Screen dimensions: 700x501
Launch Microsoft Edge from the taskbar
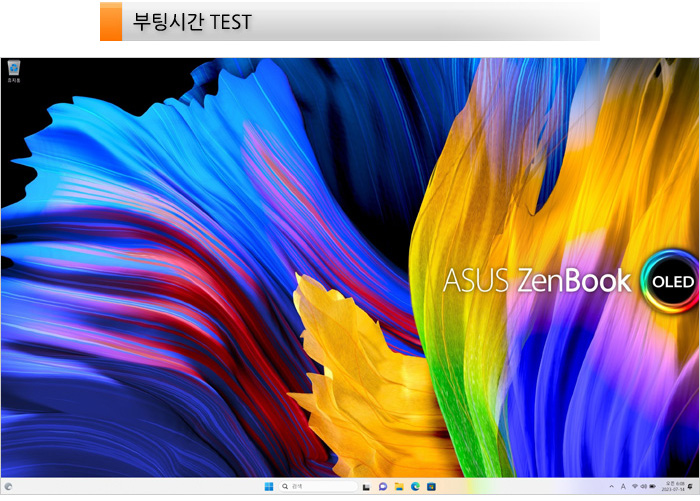coord(415,487)
